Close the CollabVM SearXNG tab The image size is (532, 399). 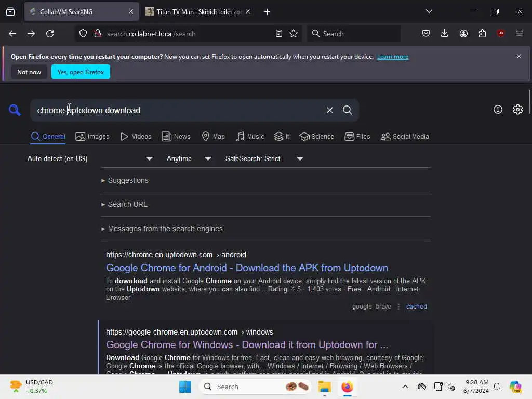pyautogui.click(x=131, y=11)
